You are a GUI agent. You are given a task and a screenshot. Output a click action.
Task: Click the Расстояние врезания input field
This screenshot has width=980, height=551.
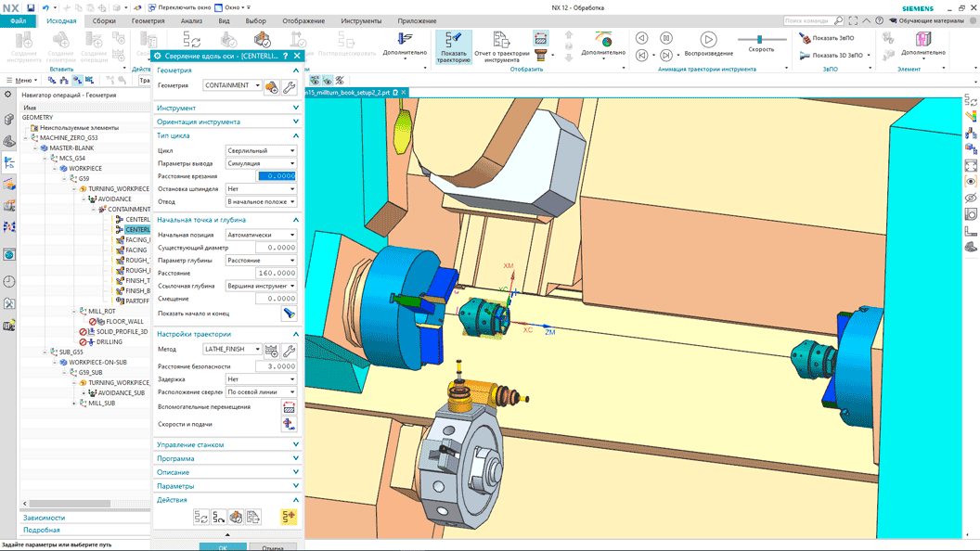click(x=277, y=176)
